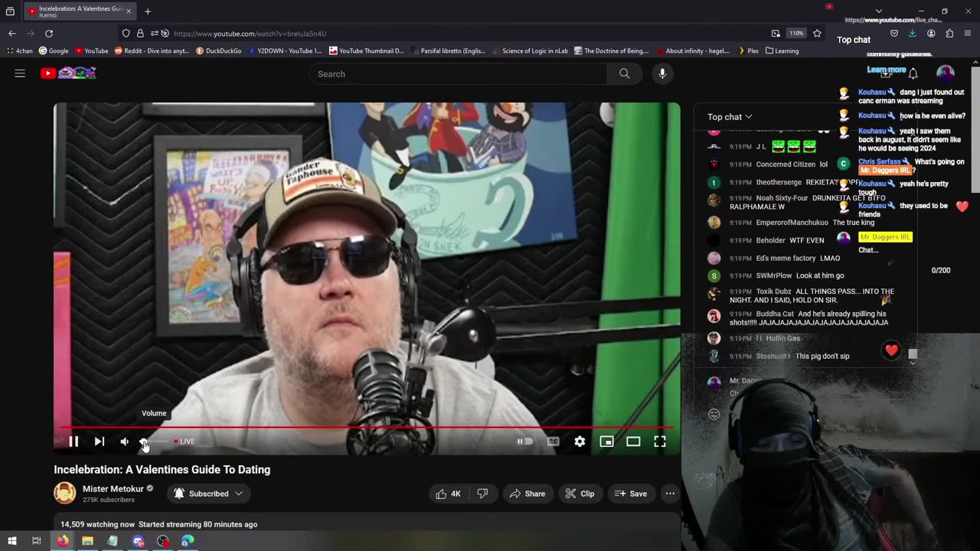
Task: Open the Subscribed notification dropdown
Action: point(208,494)
